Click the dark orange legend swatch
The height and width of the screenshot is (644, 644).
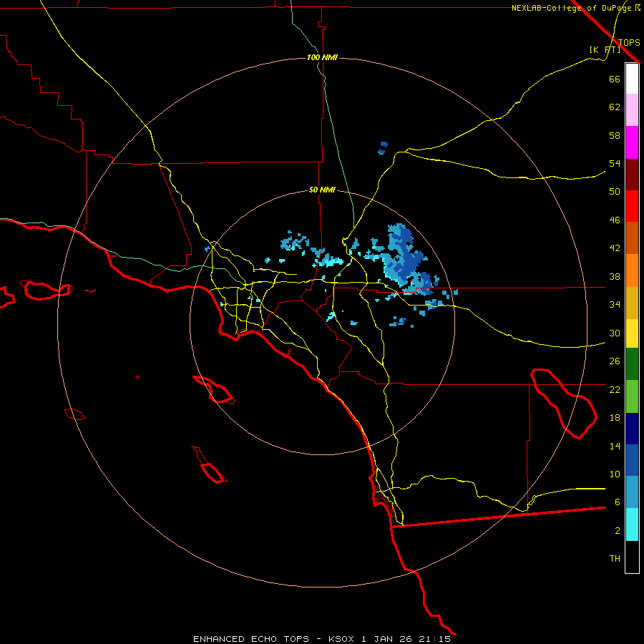[632, 238]
